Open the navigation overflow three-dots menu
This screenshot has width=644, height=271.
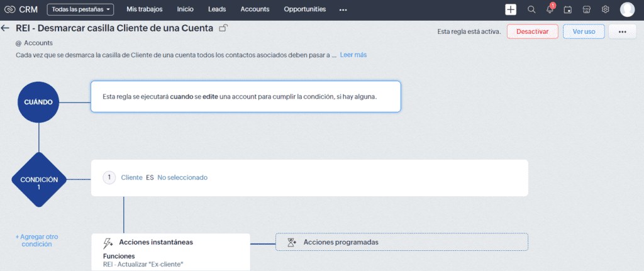pyautogui.click(x=343, y=10)
